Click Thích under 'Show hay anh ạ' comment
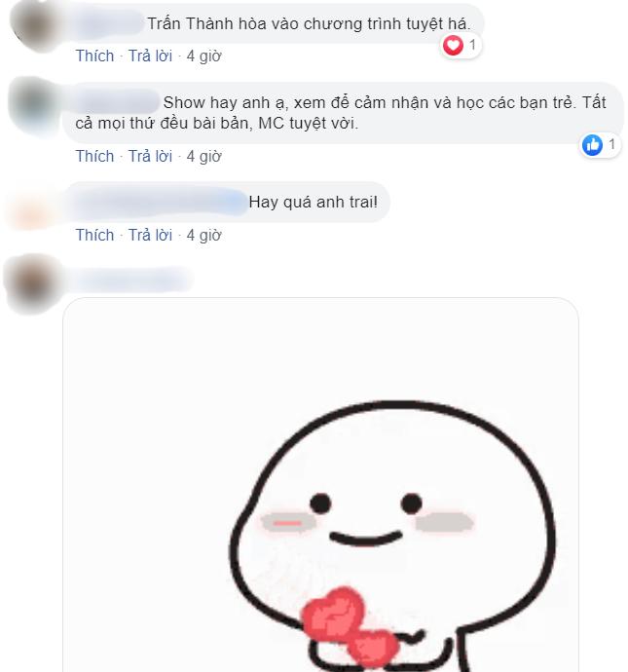 click(x=94, y=157)
